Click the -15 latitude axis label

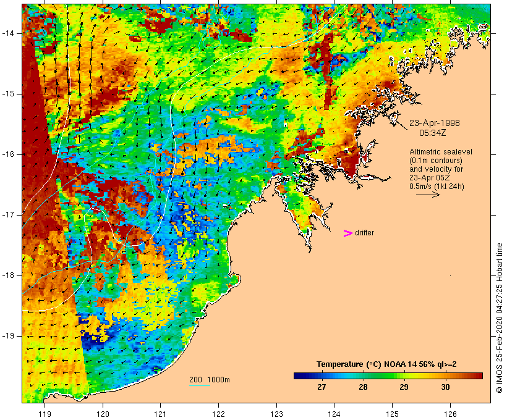(7, 94)
